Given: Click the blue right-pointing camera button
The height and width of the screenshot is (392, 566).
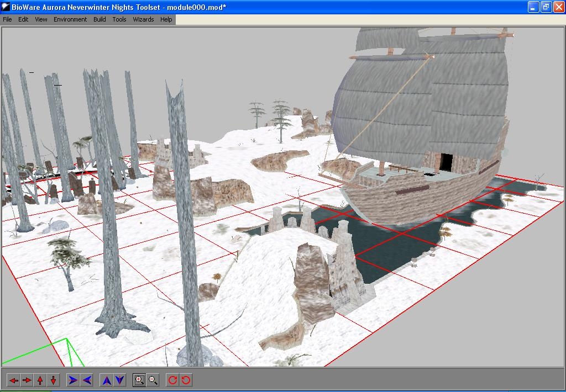Looking at the screenshot, I should coord(73,380).
